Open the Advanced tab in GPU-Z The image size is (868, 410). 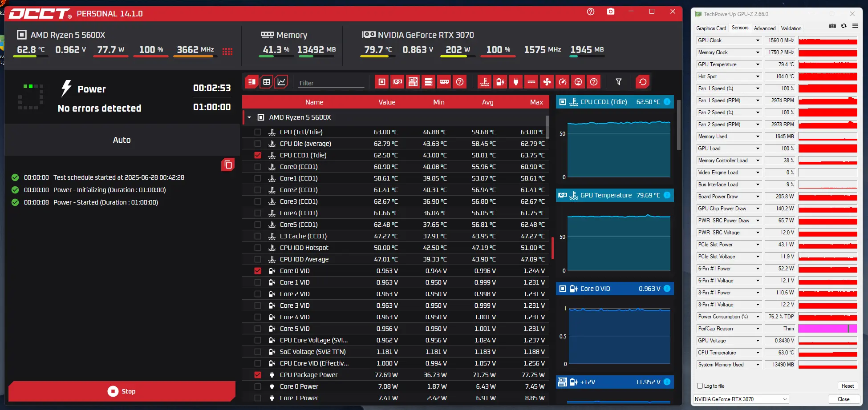coord(765,28)
